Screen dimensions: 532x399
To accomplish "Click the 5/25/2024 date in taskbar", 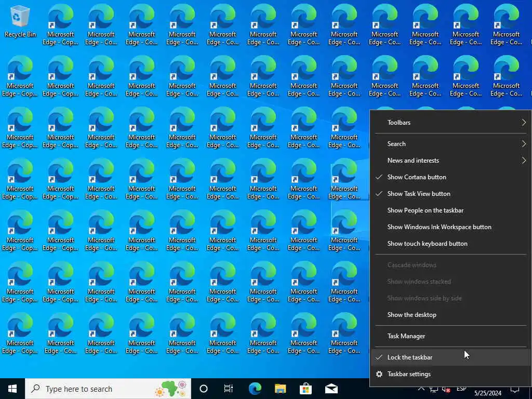I will click(487, 393).
